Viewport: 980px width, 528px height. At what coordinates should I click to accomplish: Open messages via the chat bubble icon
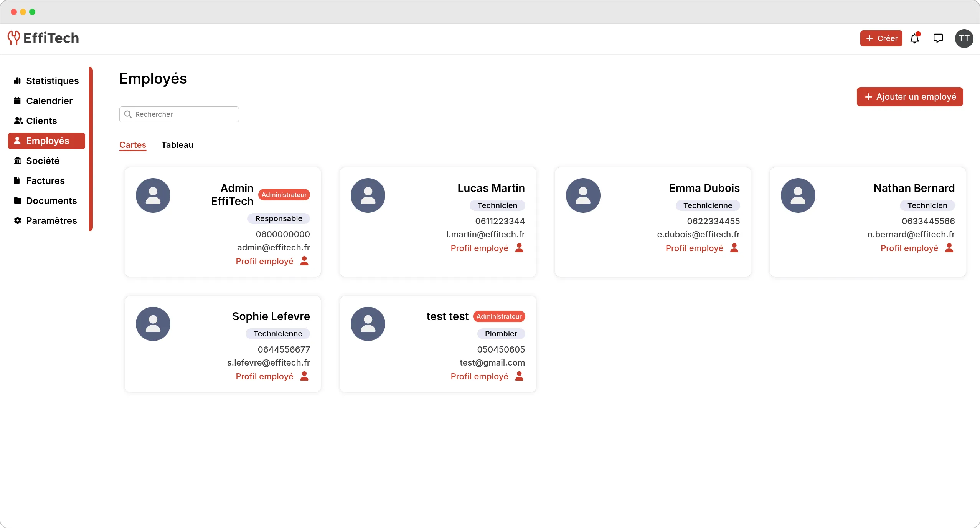938,38
